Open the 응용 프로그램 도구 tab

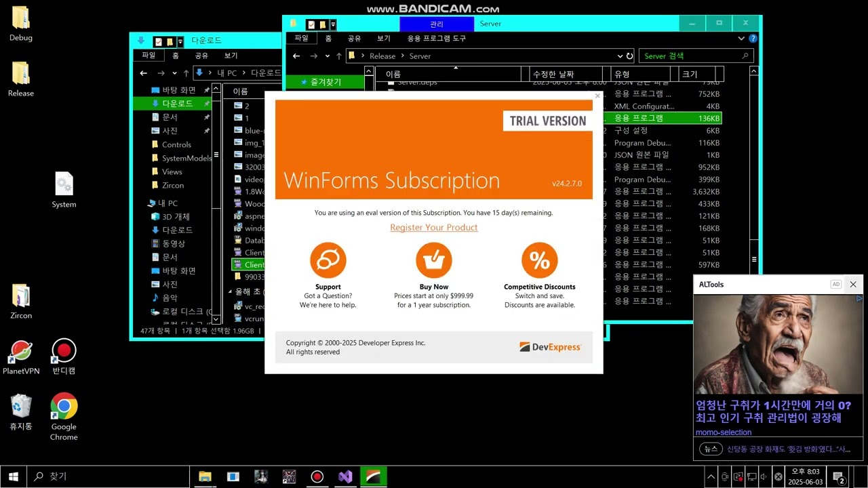[x=437, y=39]
